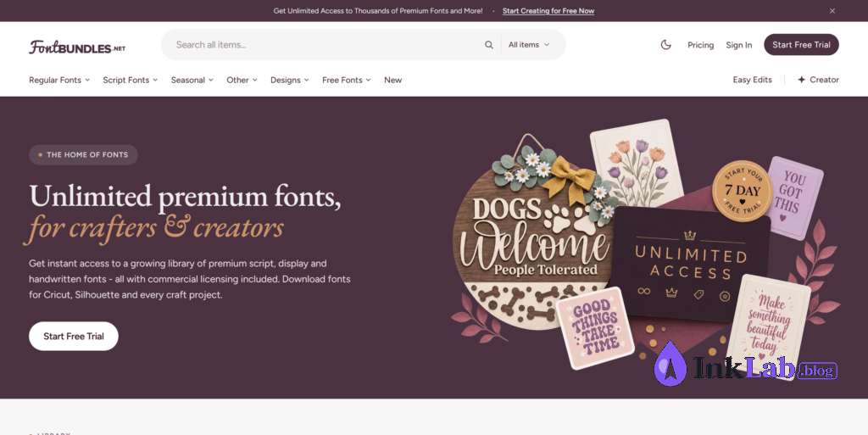
Task: Toggle dark mode with moon icon
Action: (x=666, y=45)
